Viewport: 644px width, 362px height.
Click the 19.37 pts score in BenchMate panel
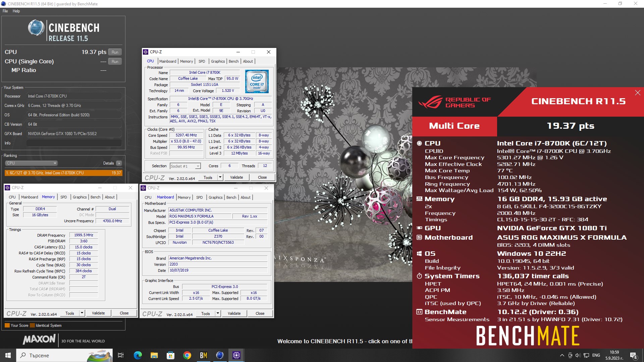click(570, 126)
